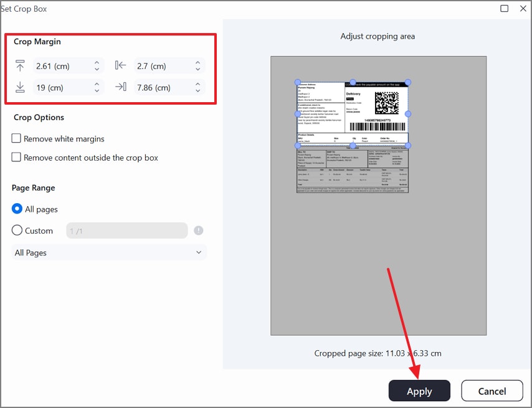Click the bottom margin icon

21,87
